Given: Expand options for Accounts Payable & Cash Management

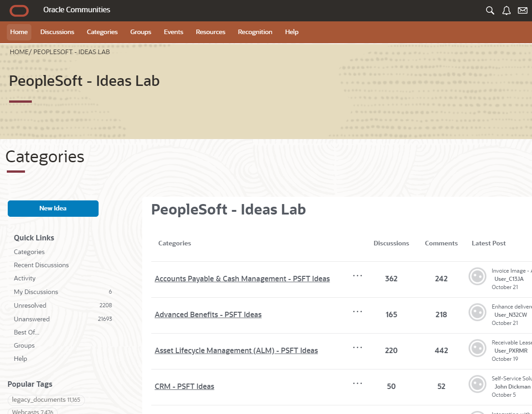Looking at the screenshot, I should 358,275.
